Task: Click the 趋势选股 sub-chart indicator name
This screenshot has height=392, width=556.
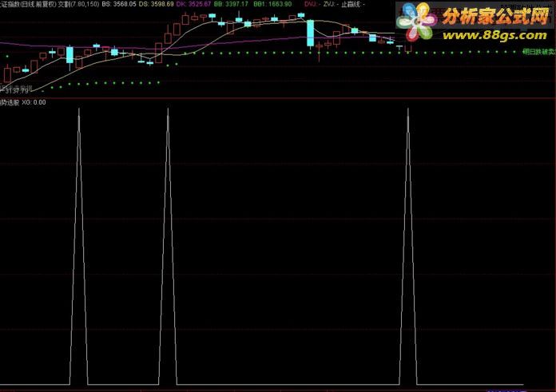Action: click(10, 102)
